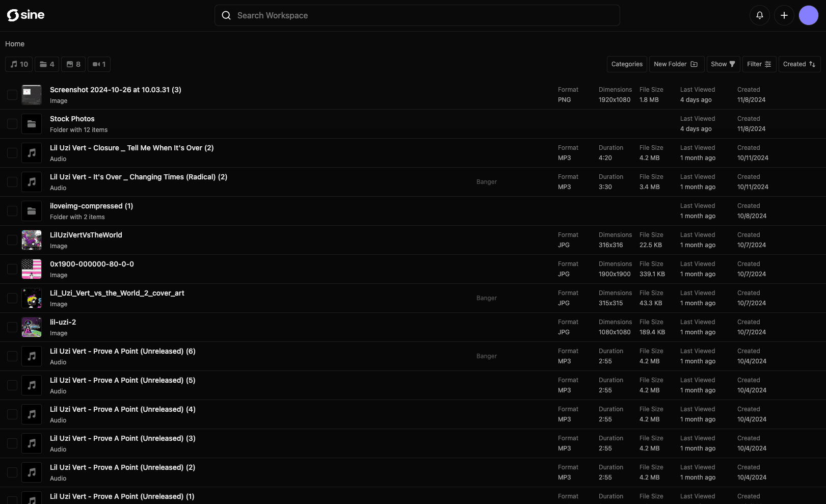Click the Stock Photos folder icon
The width and height of the screenshot is (826, 504).
(x=32, y=124)
